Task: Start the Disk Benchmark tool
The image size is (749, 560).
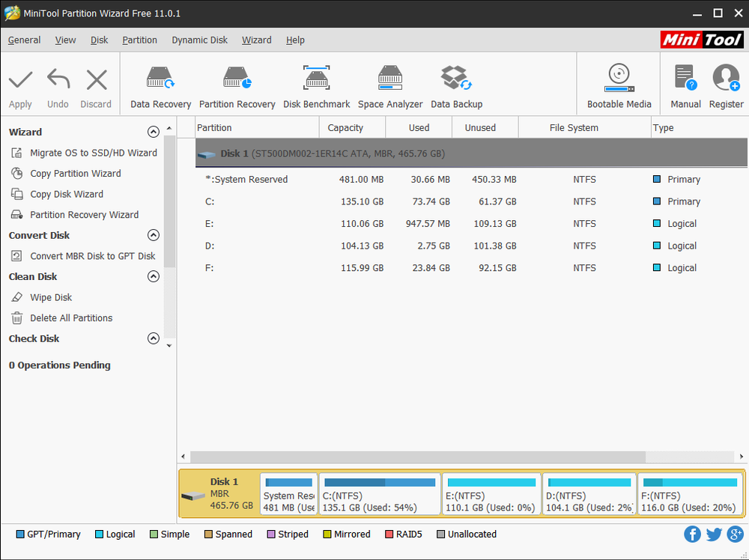Action: [316, 86]
